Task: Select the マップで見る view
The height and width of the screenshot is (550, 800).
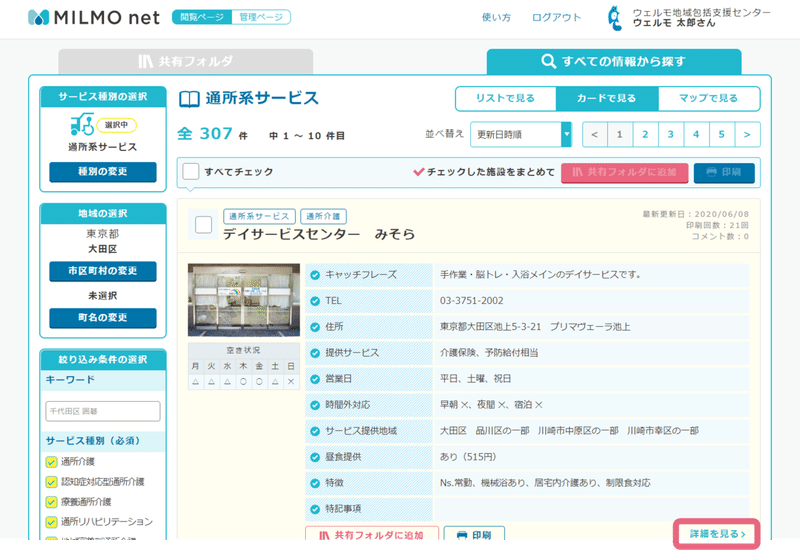Action: [x=709, y=98]
